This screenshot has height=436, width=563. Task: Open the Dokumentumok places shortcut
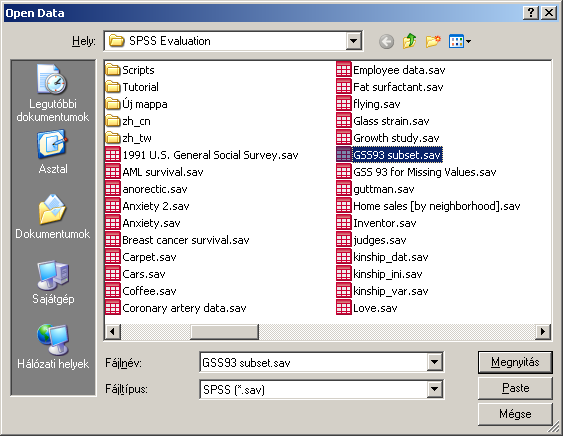click(53, 217)
